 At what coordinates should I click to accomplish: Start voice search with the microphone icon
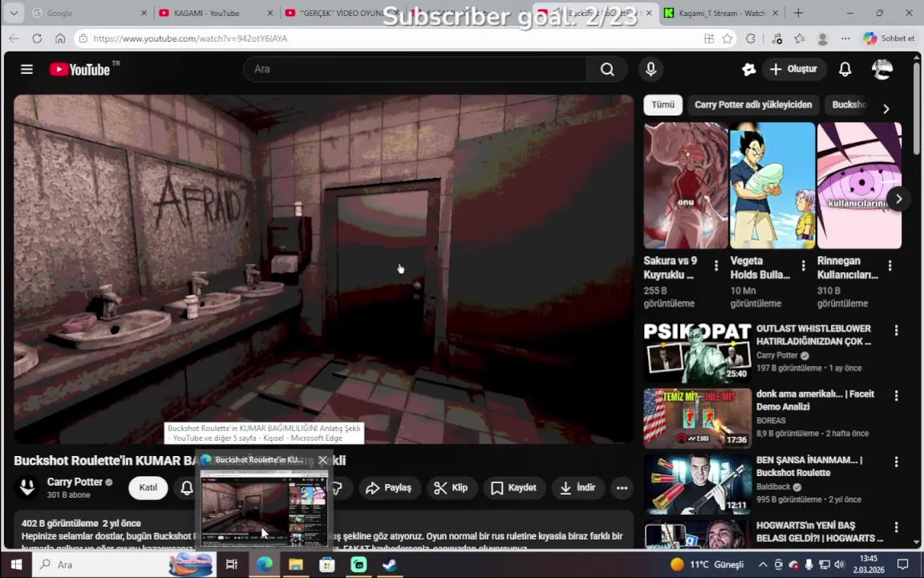pos(650,70)
